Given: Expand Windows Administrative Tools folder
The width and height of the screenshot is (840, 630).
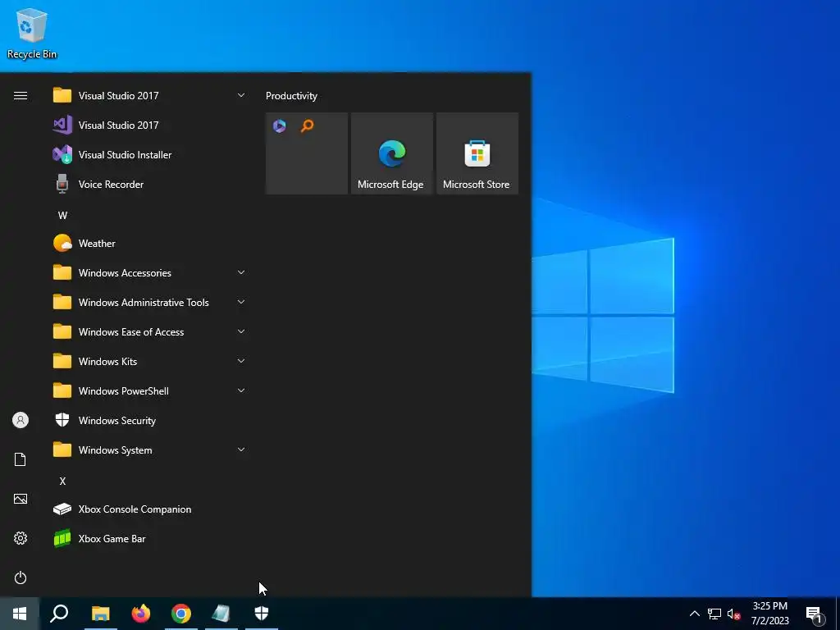Looking at the screenshot, I should pos(149,302).
